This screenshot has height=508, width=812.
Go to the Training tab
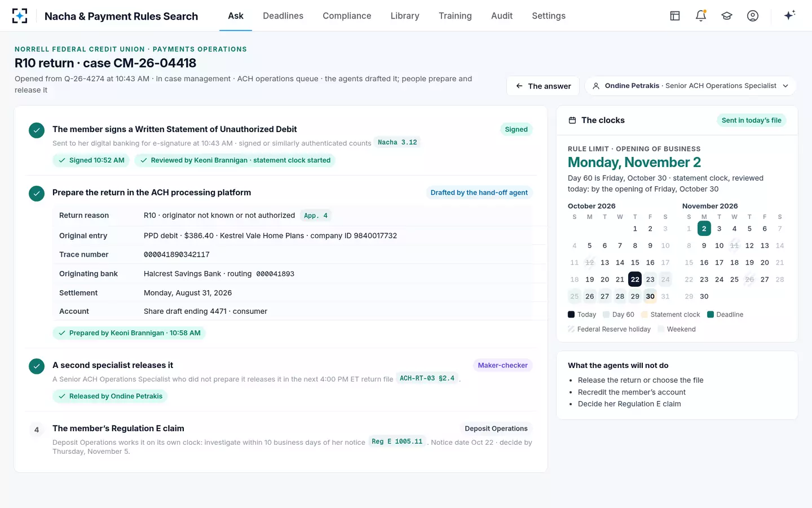455,16
